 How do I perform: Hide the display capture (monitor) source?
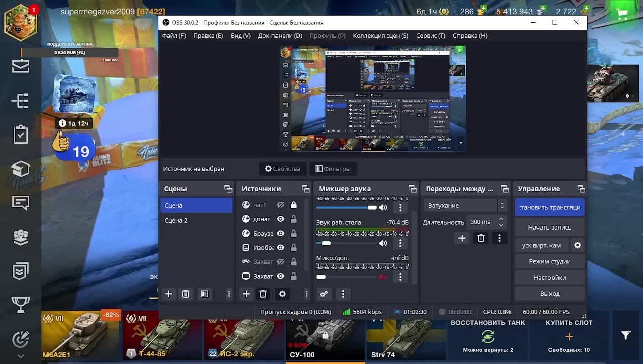click(280, 276)
